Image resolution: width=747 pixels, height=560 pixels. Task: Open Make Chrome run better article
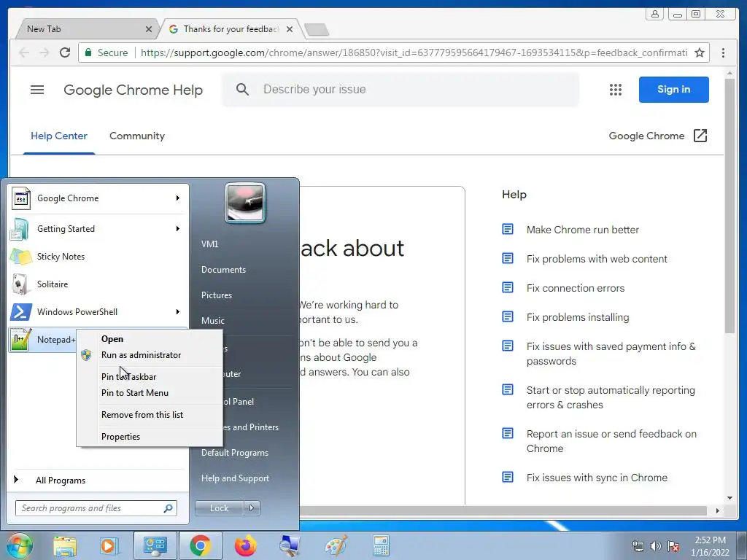point(583,230)
